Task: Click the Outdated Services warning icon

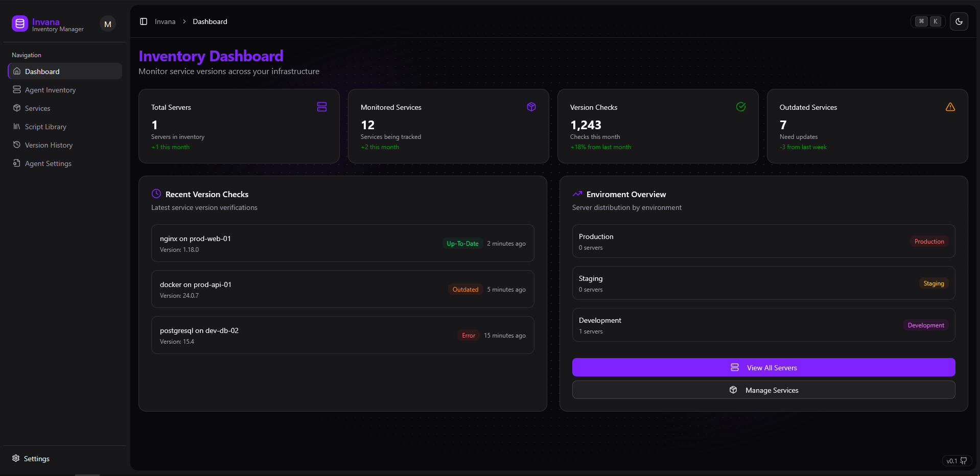Action: click(950, 107)
